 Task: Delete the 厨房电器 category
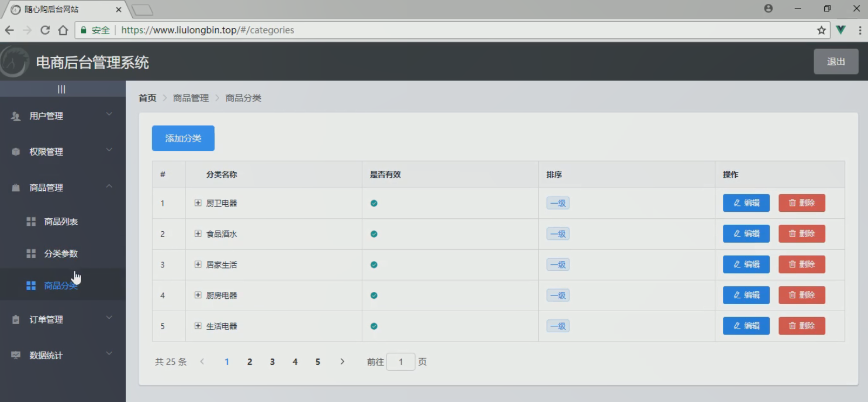(802, 296)
